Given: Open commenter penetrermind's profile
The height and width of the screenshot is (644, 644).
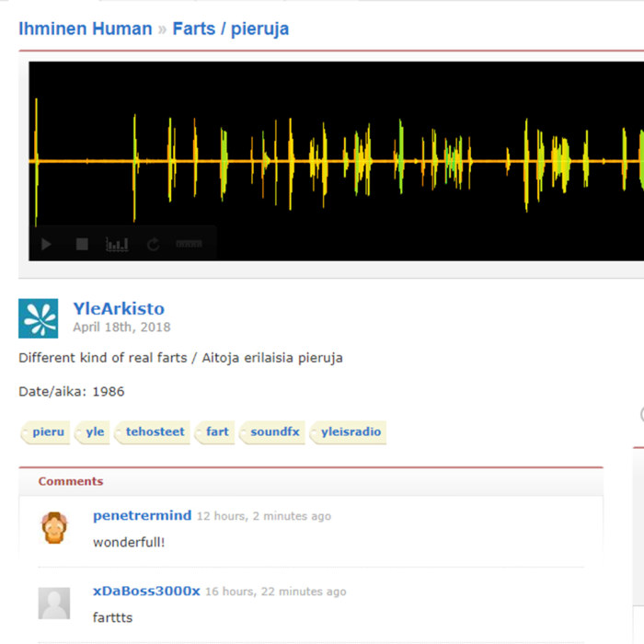Looking at the screenshot, I should coord(142,515).
